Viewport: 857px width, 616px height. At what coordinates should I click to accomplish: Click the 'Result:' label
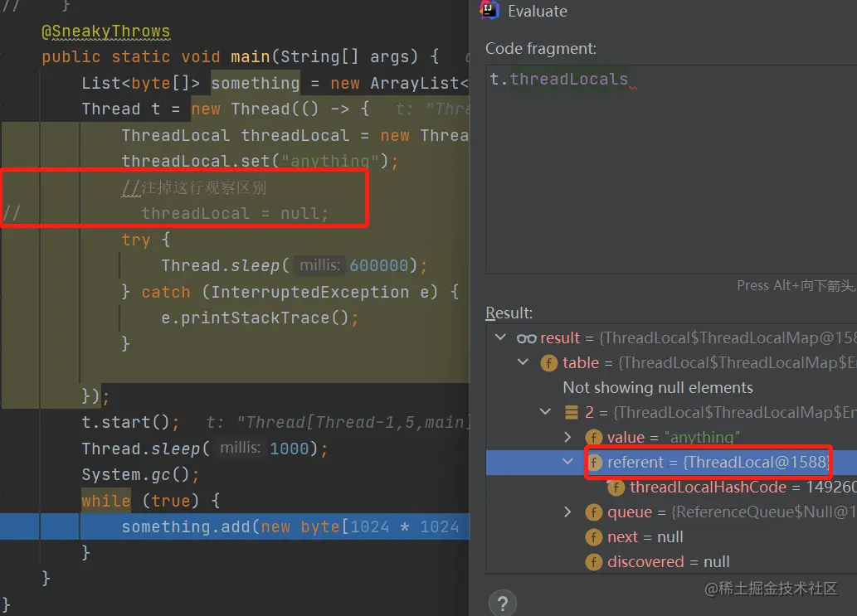(509, 313)
